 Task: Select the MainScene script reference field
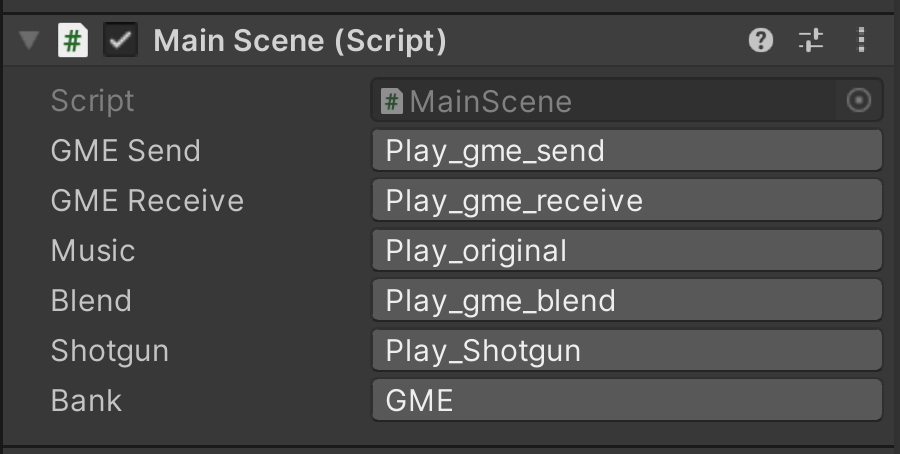click(600, 101)
